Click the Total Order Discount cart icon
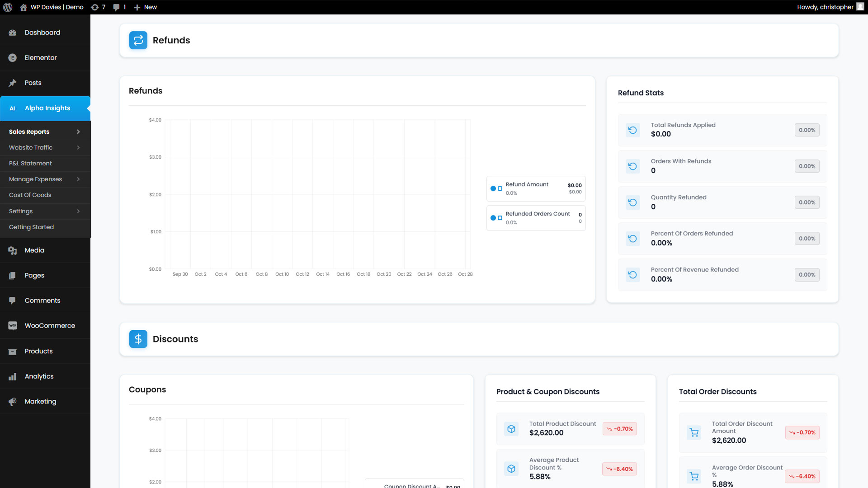The height and width of the screenshot is (488, 868). click(694, 432)
